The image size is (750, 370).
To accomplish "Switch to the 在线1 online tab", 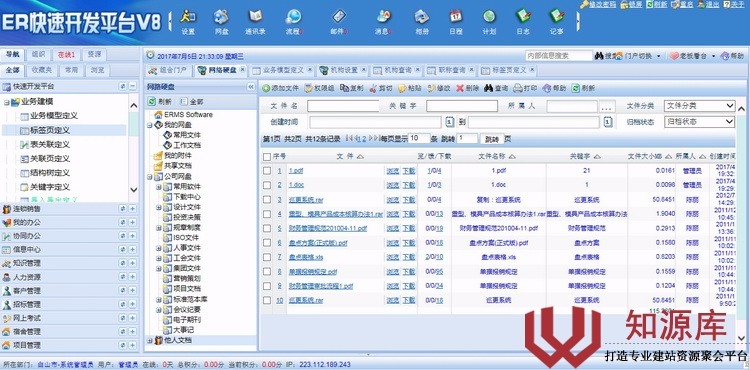I will pyautogui.click(x=66, y=54).
